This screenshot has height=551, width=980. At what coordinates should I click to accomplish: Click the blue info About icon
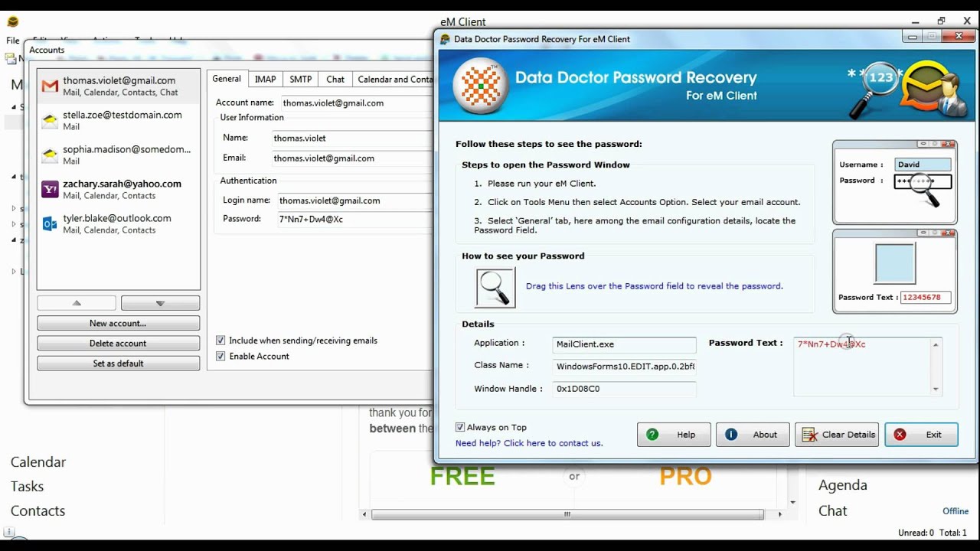click(x=731, y=435)
